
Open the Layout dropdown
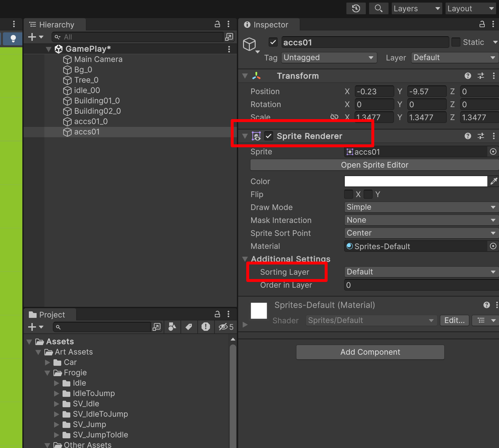point(470,8)
